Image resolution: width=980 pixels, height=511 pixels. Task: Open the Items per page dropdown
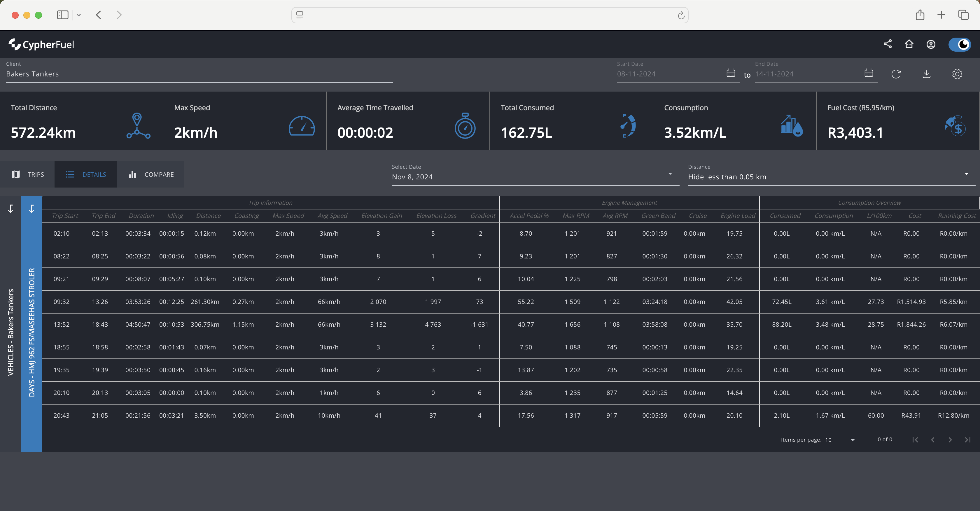click(852, 439)
